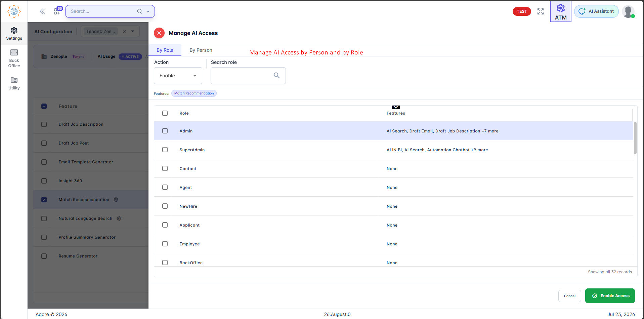The height and width of the screenshot is (319, 644).
Task: Open the apps icon with 55 badge
Action: click(57, 11)
